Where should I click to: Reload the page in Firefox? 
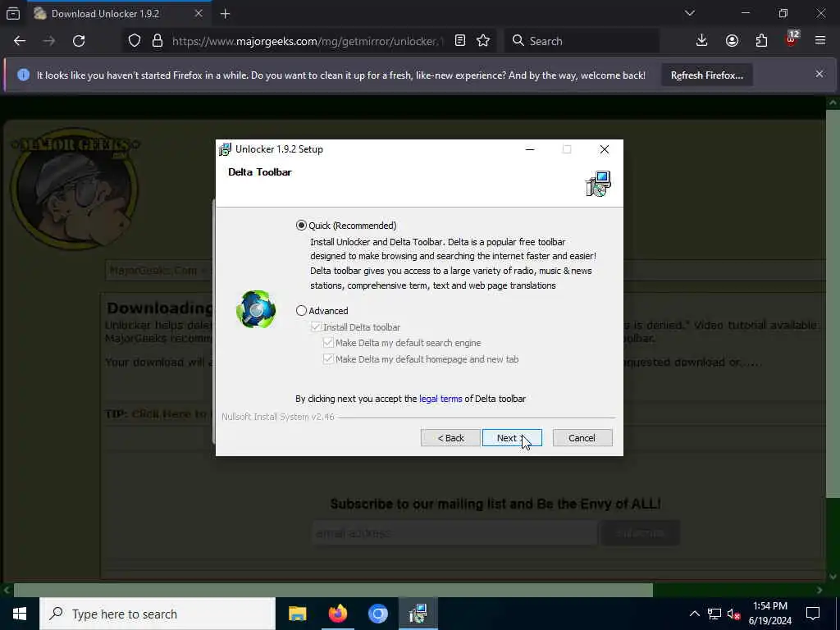pyautogui.click(x=79, y=41)
